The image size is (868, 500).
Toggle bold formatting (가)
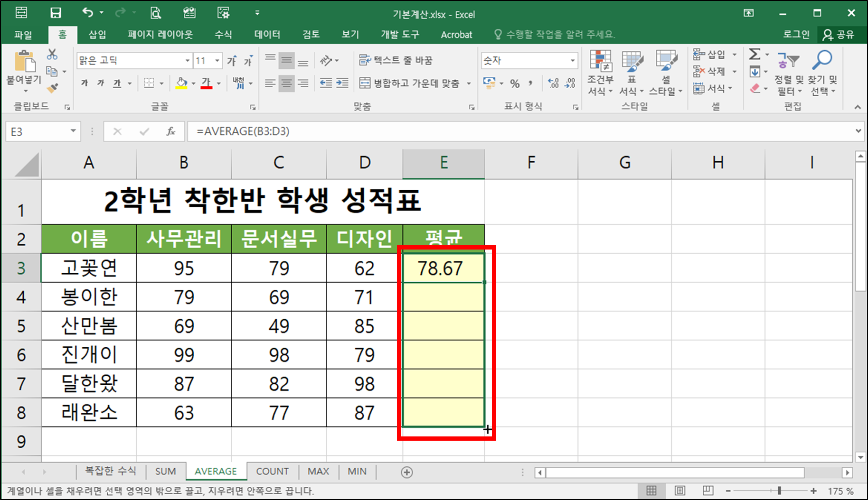click(84, 83)
